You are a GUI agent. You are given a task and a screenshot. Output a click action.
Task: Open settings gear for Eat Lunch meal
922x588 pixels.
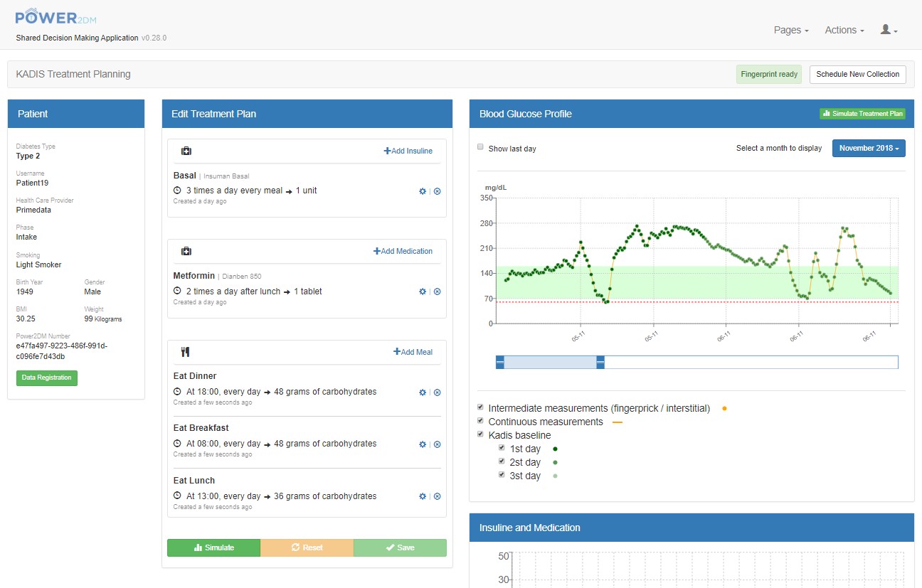tap(423, 497)
